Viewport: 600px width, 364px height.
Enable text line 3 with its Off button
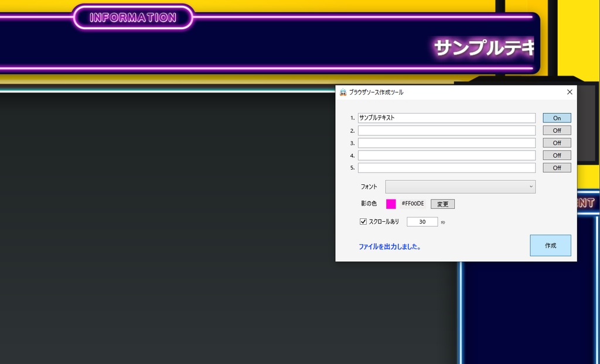point(556,143)
